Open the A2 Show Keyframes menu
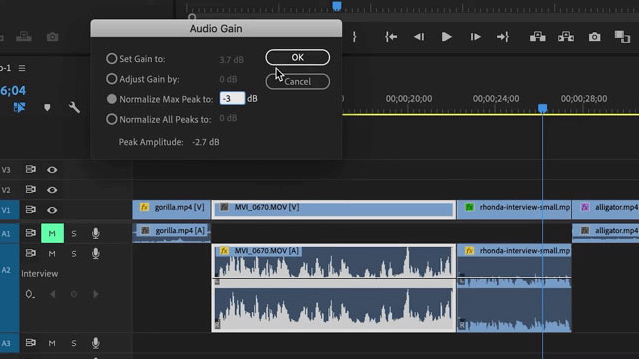This screenshot has width=639, height=361. coord(30,294)
